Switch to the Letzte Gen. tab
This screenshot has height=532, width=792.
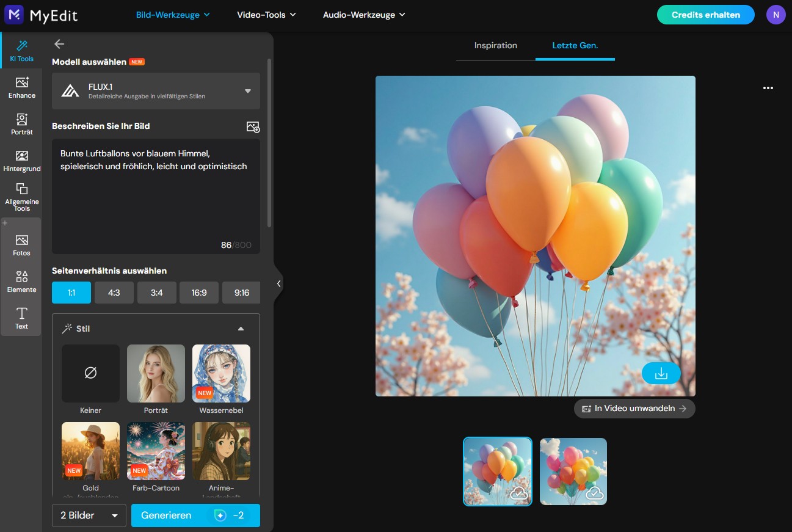[575, 46]
